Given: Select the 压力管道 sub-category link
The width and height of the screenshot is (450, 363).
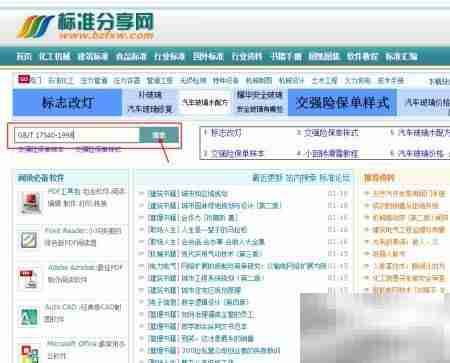Looking at the screenshot, I should click(94, 80).
